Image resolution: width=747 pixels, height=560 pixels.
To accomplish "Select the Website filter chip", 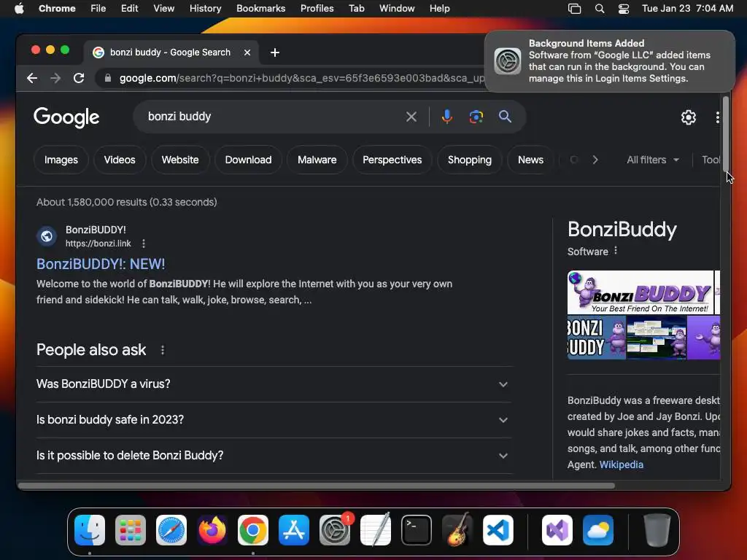I will pyautogui.click(x=180, y=160).
